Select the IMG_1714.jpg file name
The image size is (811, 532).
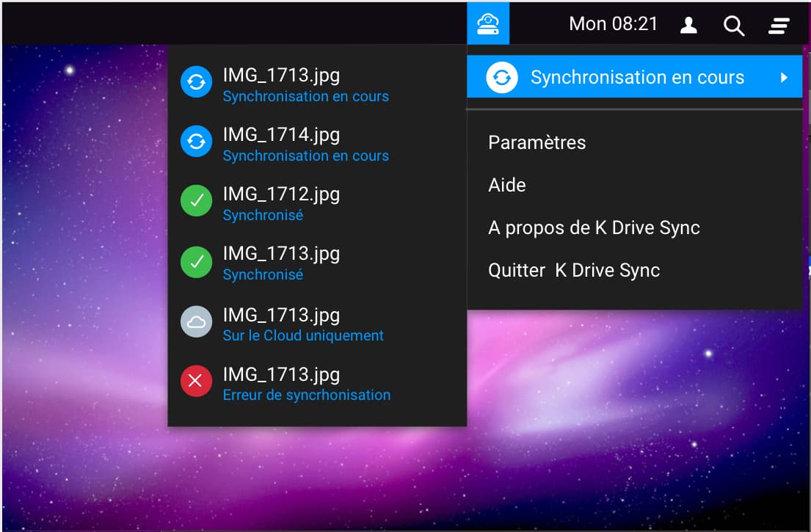pos(281,134)
